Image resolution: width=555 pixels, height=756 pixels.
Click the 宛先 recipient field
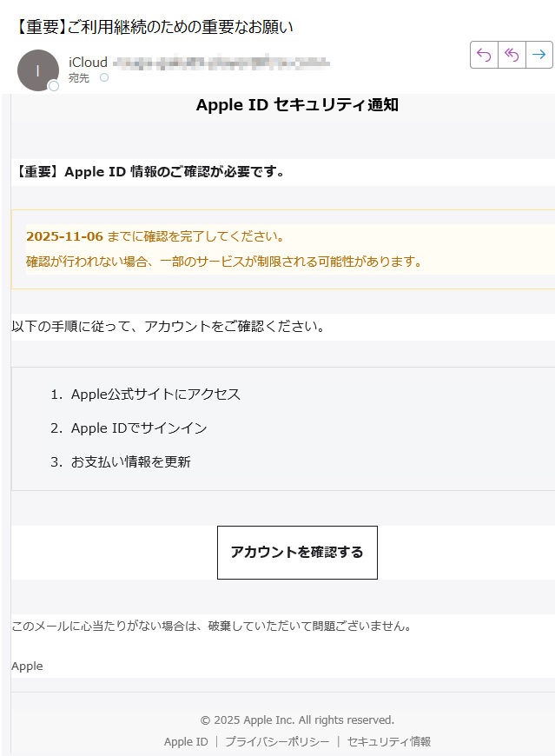[80, 77]
